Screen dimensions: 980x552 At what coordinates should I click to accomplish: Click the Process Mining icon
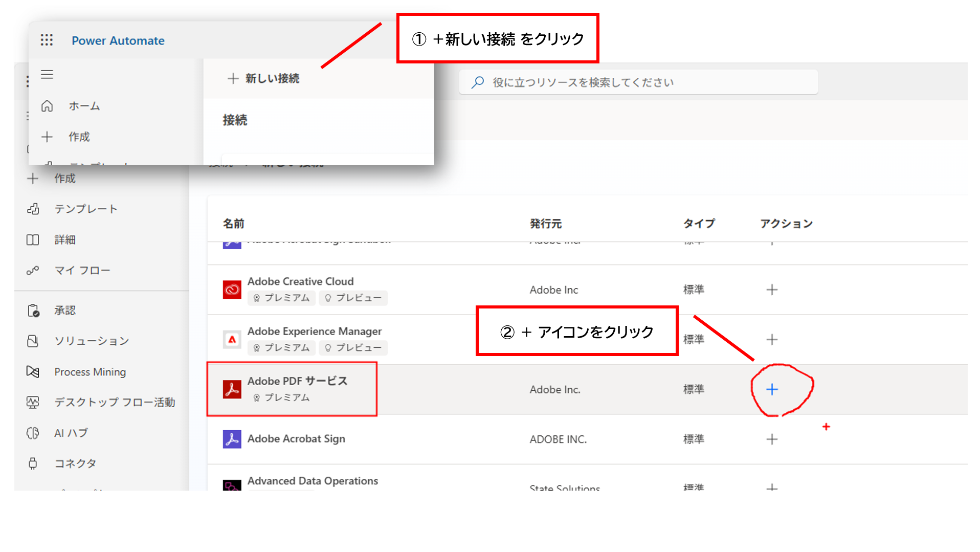click(x=33, y=371)
